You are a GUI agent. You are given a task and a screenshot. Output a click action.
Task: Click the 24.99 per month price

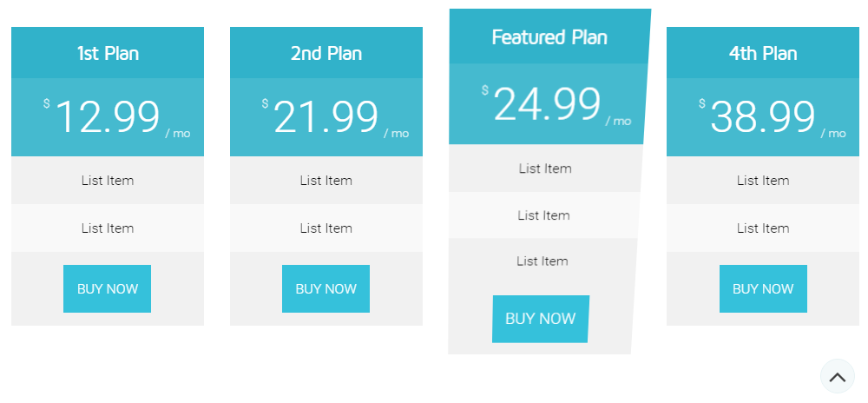tap(548, 105)
